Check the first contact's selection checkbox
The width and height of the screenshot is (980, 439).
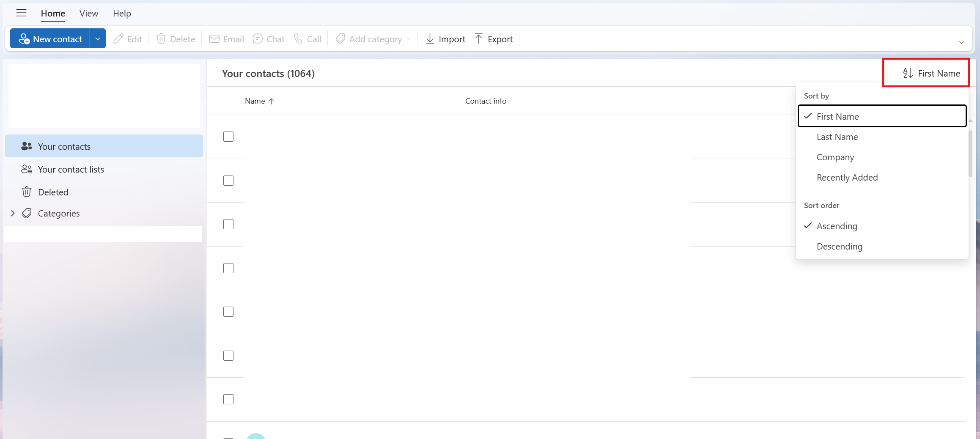tap(228, 136)
